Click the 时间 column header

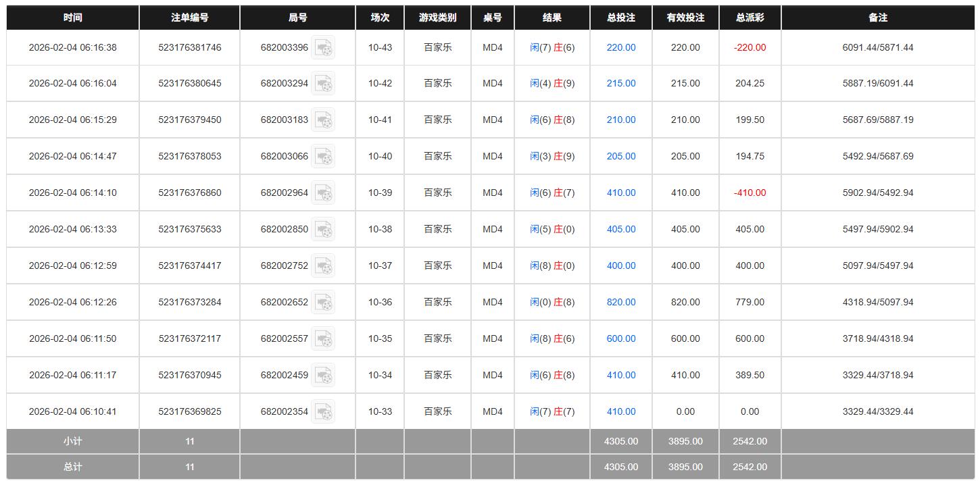pos(73,18)
